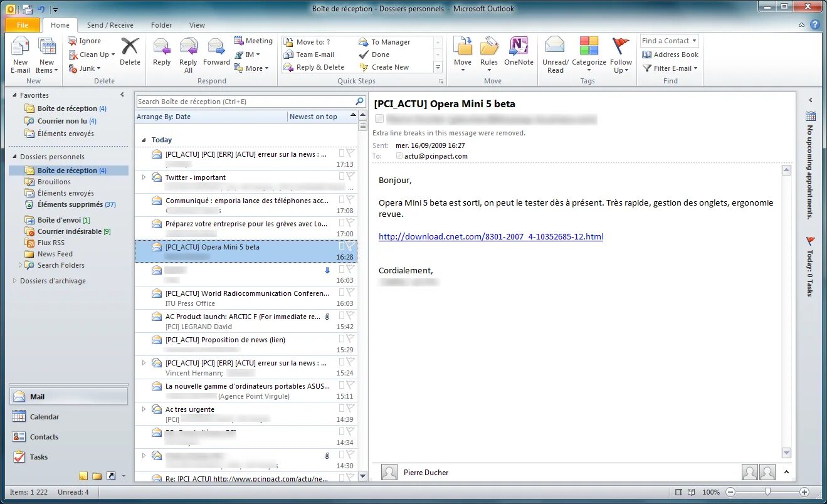This screenshot has width=827, height=504.
Task: Open the Contacts module
Action: click(x=69, y=437)
